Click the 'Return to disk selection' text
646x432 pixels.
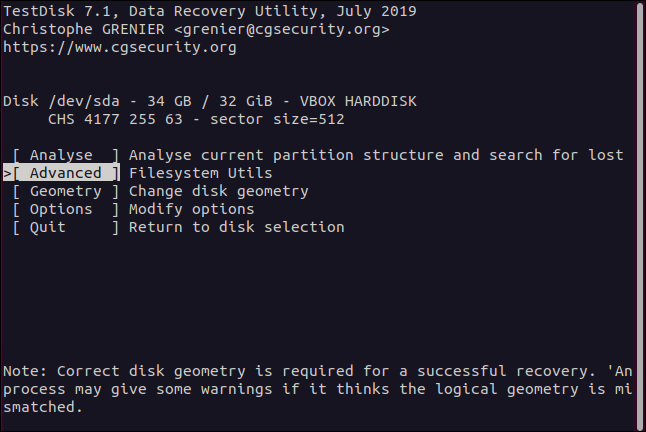click(x=236, y=227)
